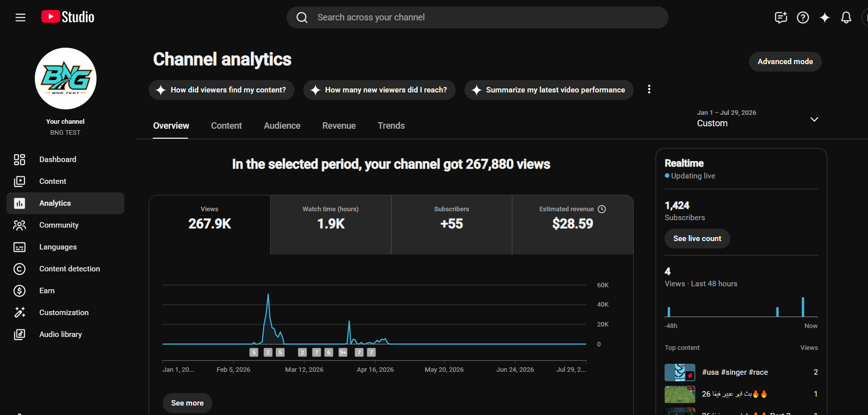This screenshot has height=415, width=868.
Task: Open the notifications bell
Action: [846, 17]
